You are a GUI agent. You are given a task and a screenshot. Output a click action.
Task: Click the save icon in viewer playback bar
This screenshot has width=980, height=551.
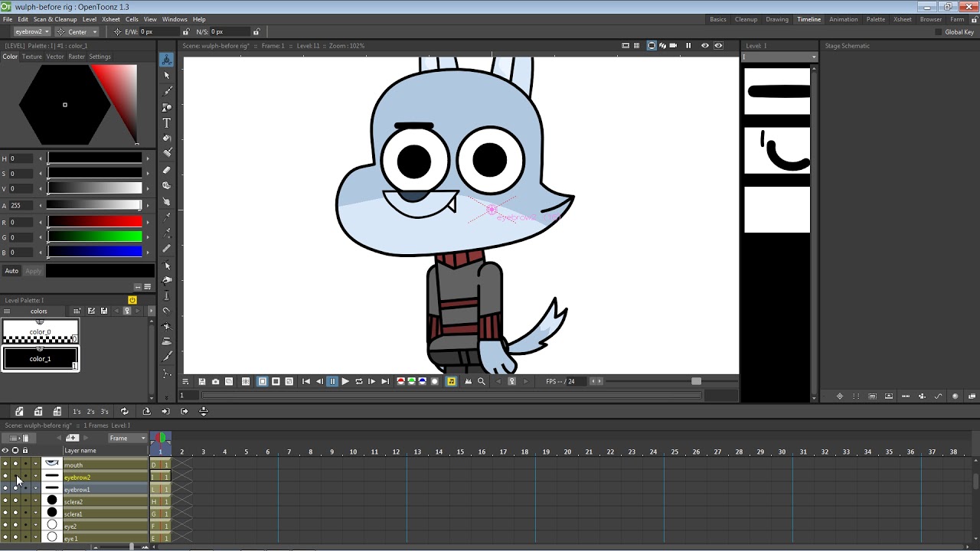pyautogui.click(x=202, y=381)
